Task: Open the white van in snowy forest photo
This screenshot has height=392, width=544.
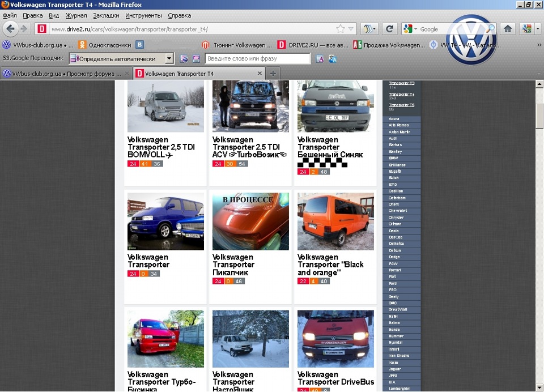Action: click(x=250, y=339)
